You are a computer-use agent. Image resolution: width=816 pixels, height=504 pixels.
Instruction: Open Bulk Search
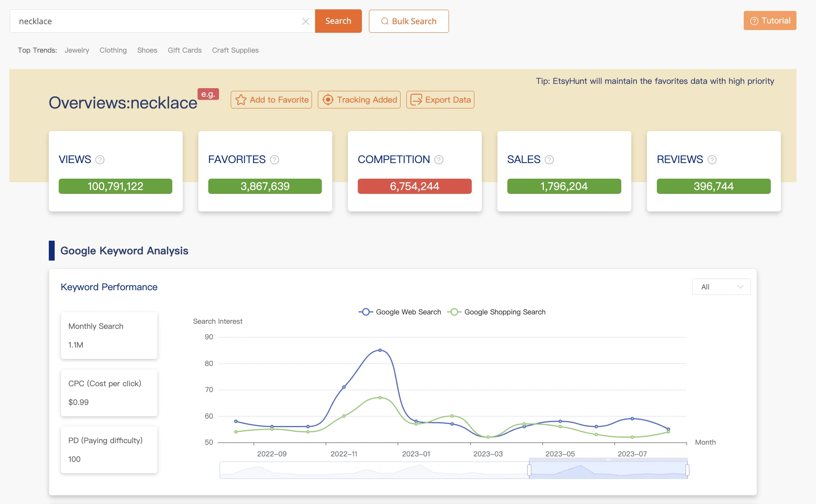408,21
